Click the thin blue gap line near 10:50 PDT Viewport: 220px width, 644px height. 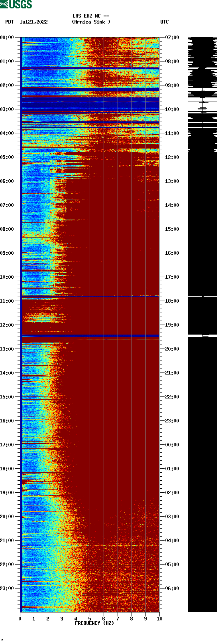tap(90, 296)
